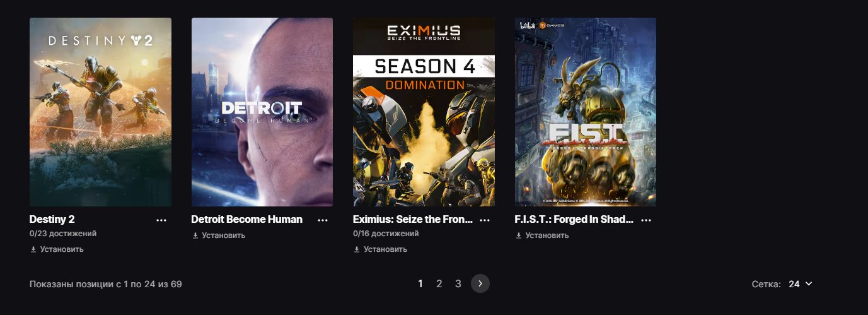Open the Detroit Become Human three-dot options menu
Viewport: 868px width, 315px height.
(x=323, y=220)
